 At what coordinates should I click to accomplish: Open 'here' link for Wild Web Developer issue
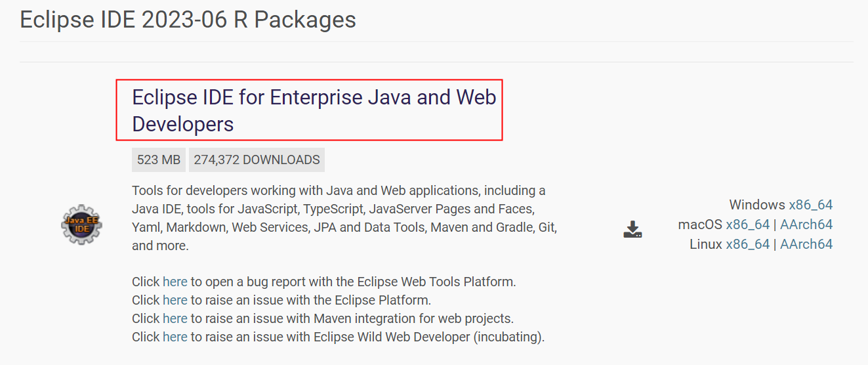coord(175,337)
